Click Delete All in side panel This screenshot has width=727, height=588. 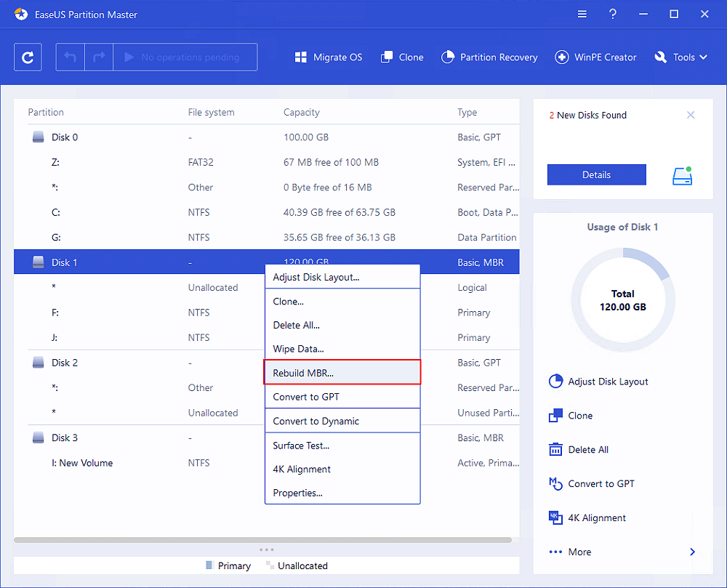(x=579, y=449)
